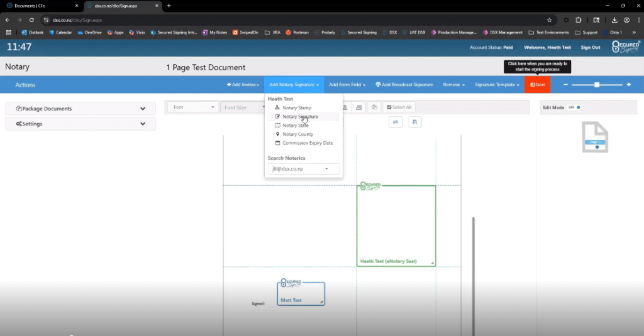The width and height of the screenshot is (644, 336).
Task: Click the zoom in plus icon
Action: pos(628,85)
